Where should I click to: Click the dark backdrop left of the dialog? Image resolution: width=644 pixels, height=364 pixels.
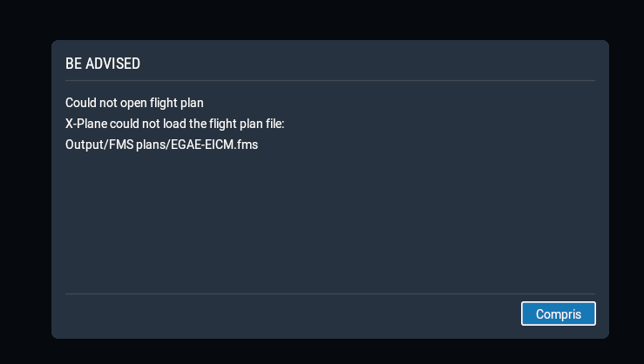(x=24, y=182)
